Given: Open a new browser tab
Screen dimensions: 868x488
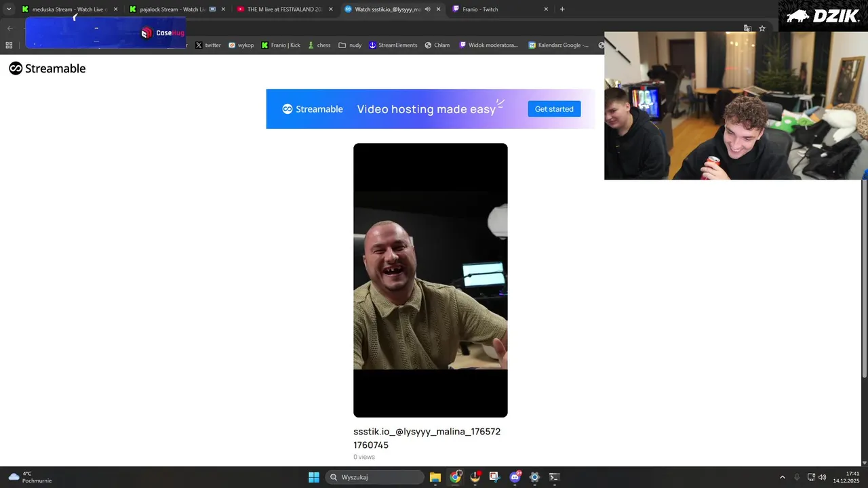Looking at the screenshot, I should point(562,9).
